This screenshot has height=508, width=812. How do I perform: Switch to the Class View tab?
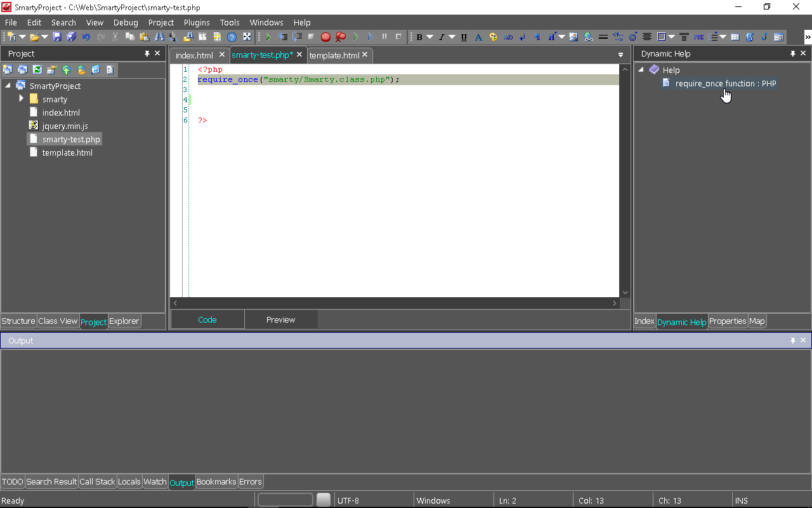[x=58, y=321]
